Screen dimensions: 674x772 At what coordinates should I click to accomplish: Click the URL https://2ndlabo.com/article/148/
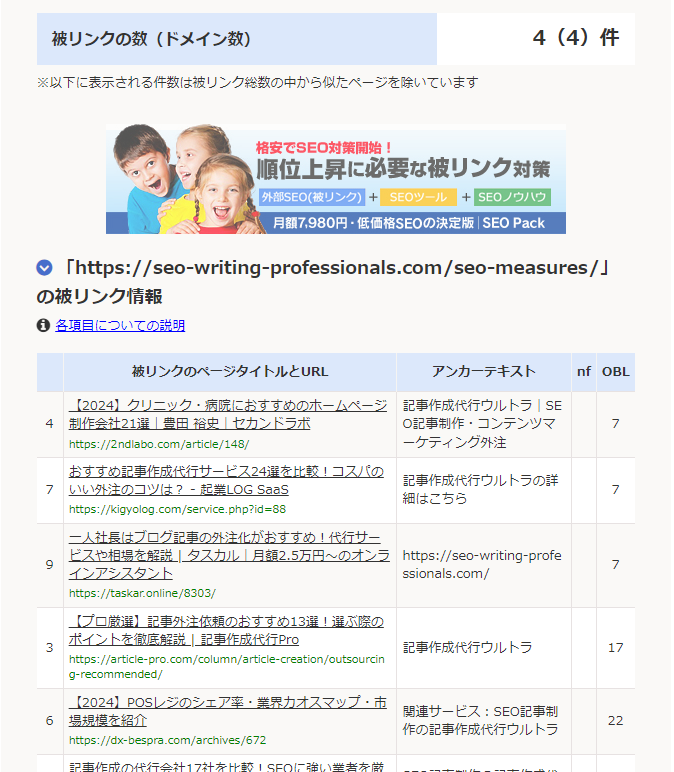(x=159, y=444)
